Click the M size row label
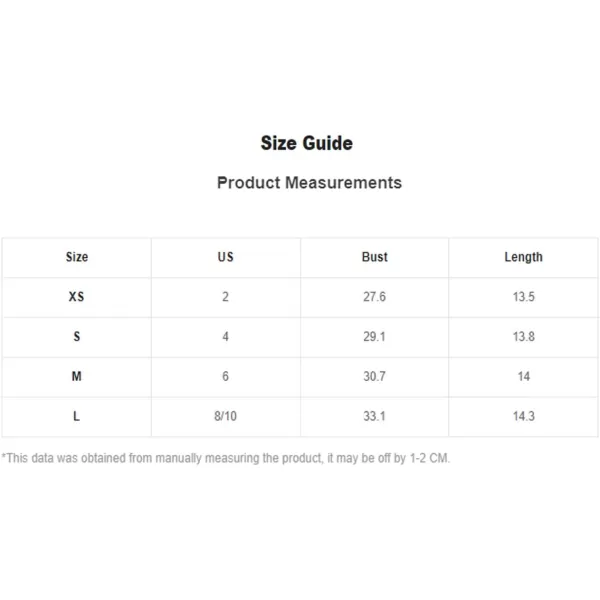This screenshot has width=600, height=600. pyautogui.click(x=77, y=376)
